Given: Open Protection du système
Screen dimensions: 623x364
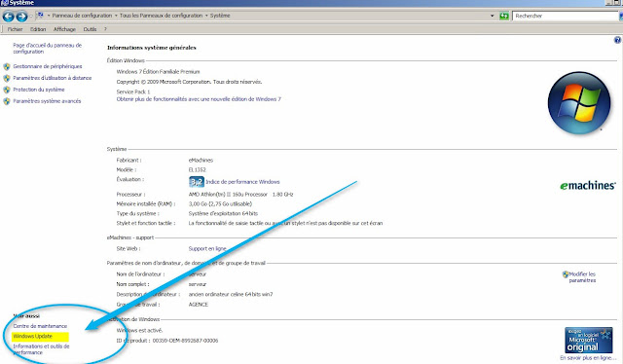Looking at the screenshot, I should [39, 90].
